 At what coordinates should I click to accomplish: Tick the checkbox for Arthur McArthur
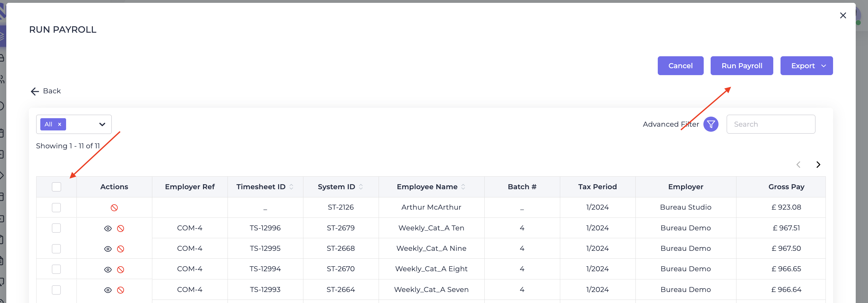tap(56, 207)
